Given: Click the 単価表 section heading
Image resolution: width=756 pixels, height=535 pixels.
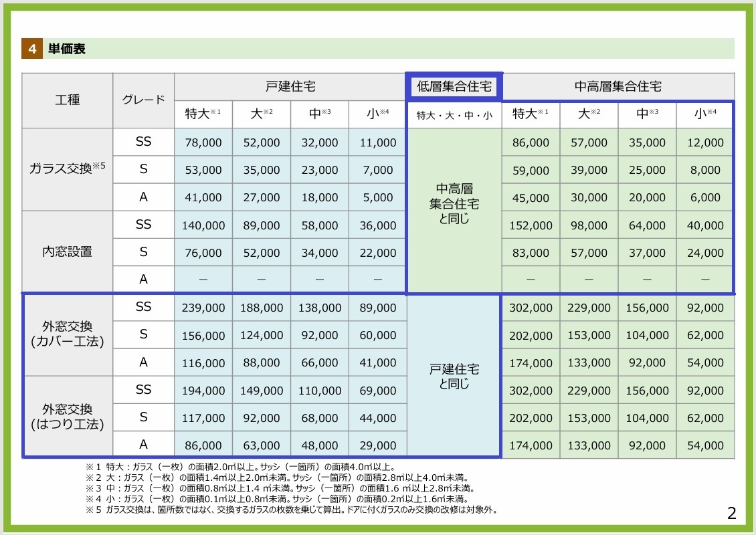Looking at the screenshot, I should [x=66, y=49].
